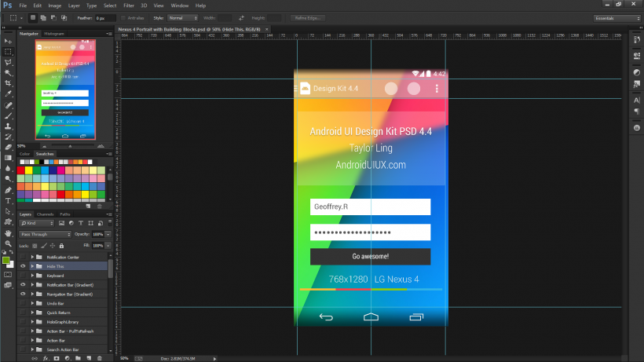Select the Gradient tool
This screenshot has height=362, width=644.
point(8,158)
